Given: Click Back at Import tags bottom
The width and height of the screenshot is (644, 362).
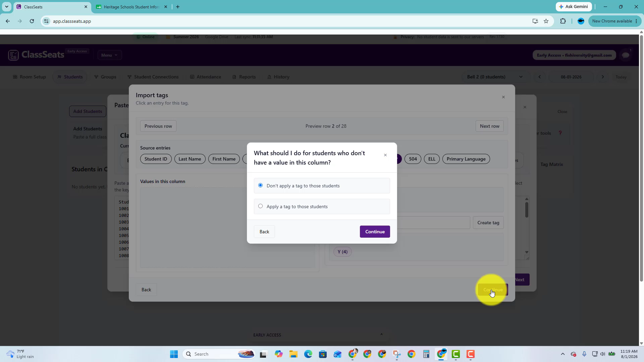Looking at the screenshot, I should [x=146, y=290].
